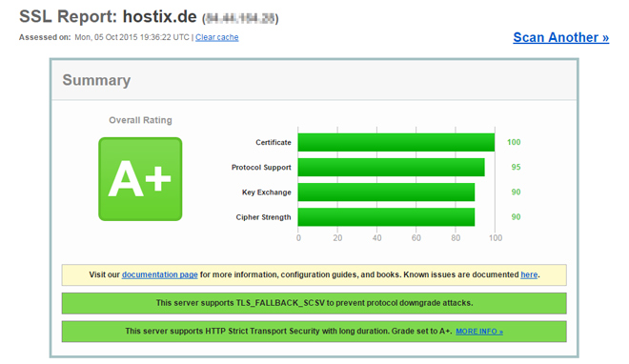
Task: Click the assessed date 'Mon, 05 Oct 2015'
Action: point(107,37)
